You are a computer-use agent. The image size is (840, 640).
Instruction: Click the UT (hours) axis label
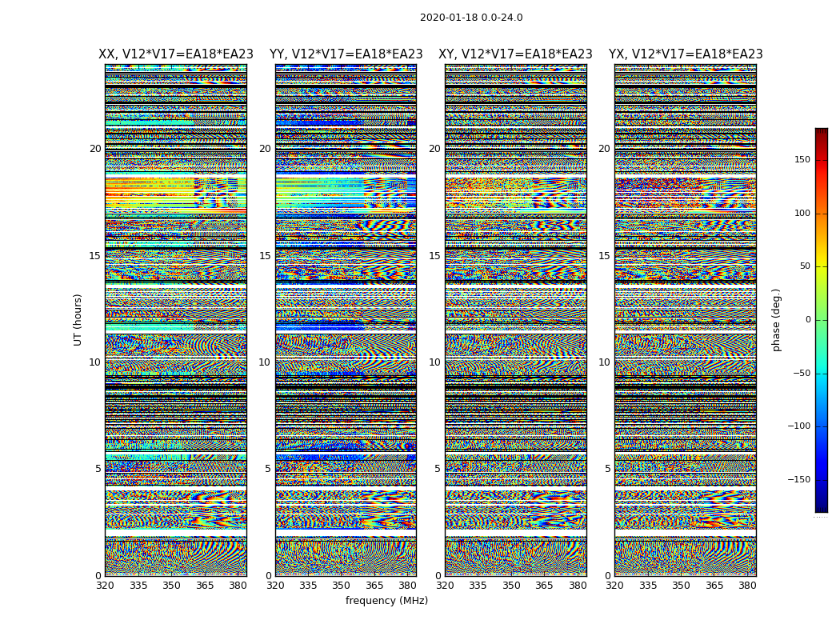[x=78, y=320]
